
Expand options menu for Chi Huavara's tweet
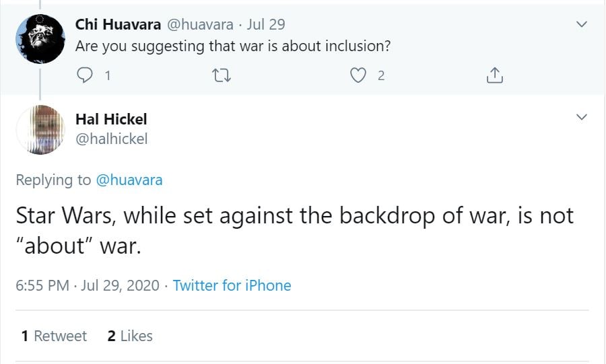click(x=582, y=25)
